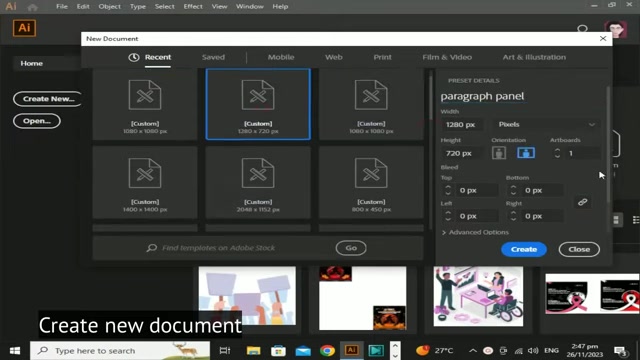Switch to the Print tab

[382, 57]
